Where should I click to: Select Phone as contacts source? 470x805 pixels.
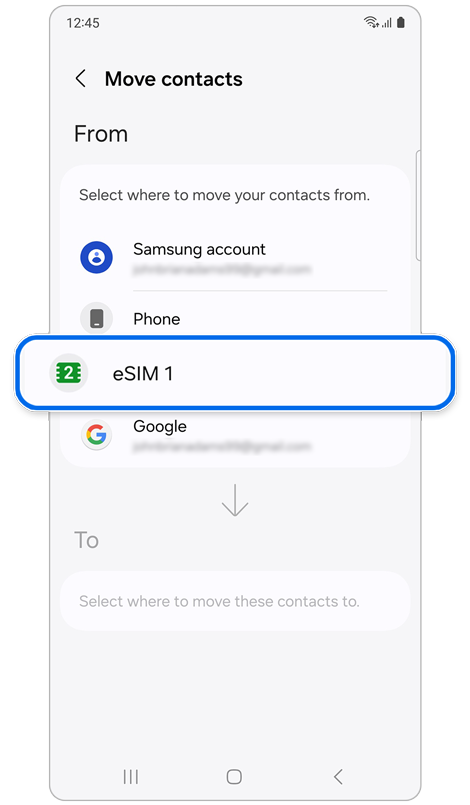click(x=235, y=318)
